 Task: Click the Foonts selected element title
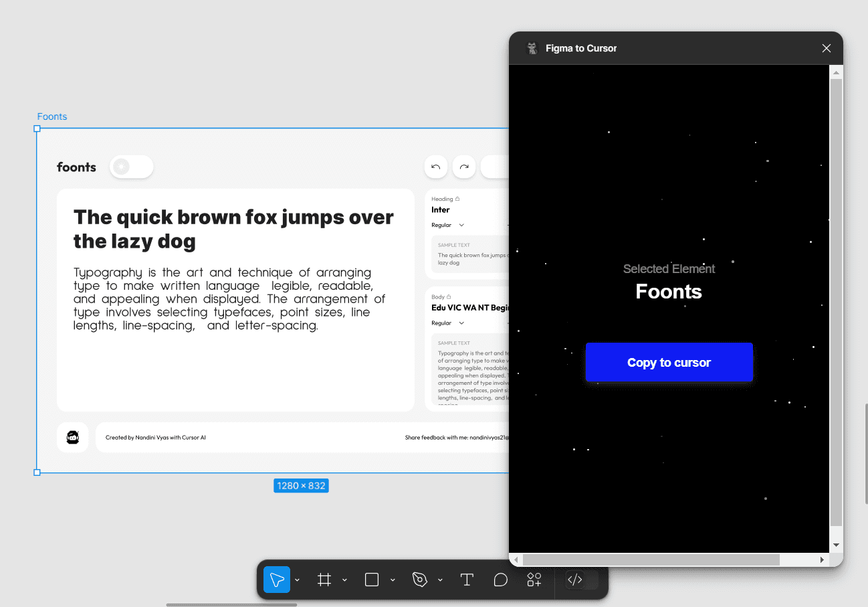pyautogui.click(x=669, y=292)
